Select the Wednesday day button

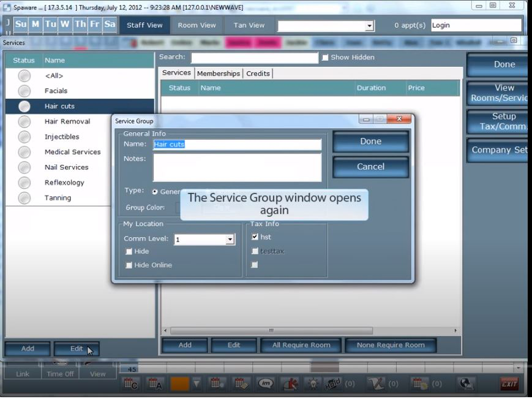click(65, 25)
